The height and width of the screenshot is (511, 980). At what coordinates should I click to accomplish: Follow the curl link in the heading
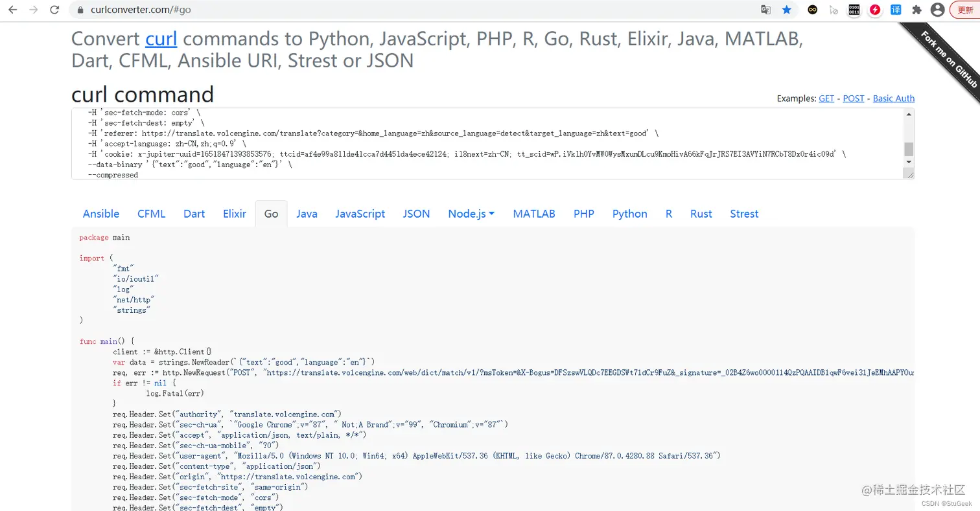(161, 39)
